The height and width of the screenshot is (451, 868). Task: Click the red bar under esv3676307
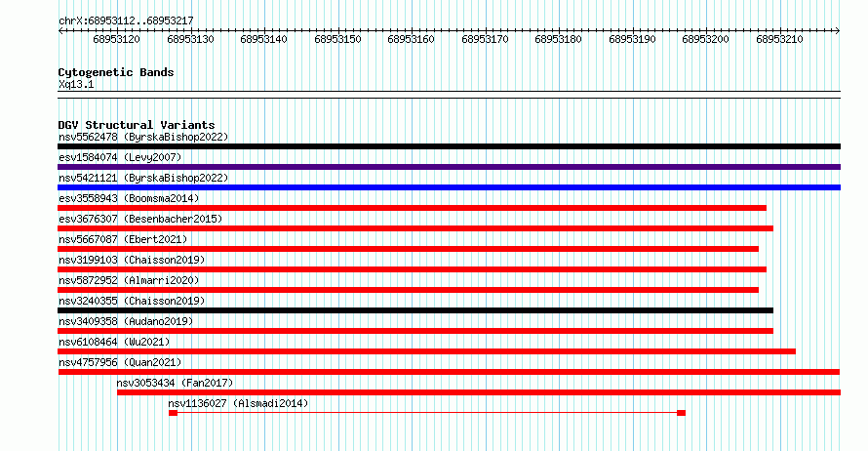415,228
